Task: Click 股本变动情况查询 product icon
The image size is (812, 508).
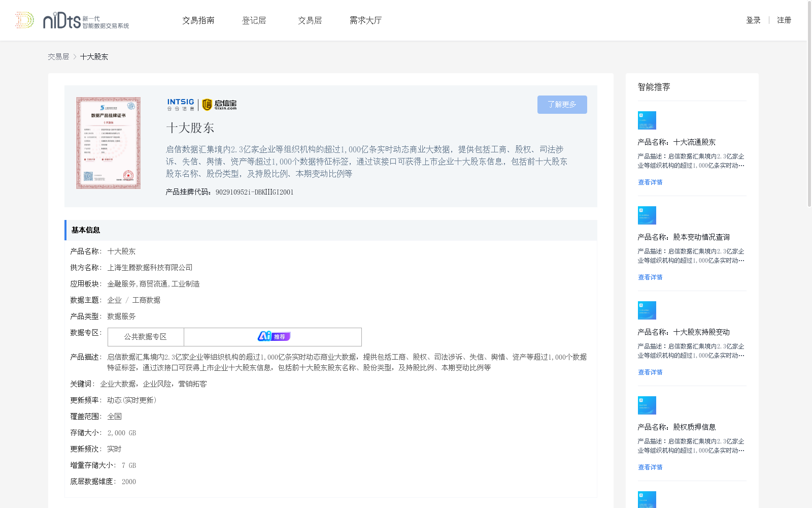Action: [x=647, y=215]
